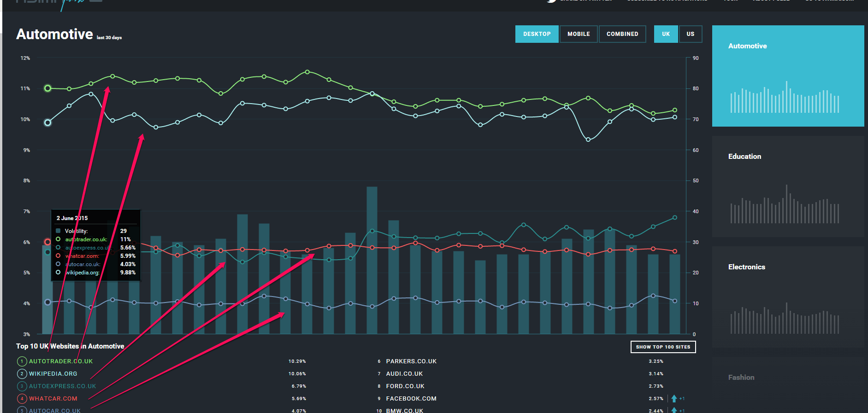The height and width of the screenshot is (413, 868).
Task: Switch device view to Desktop
Action: click(x=537, y=34)
